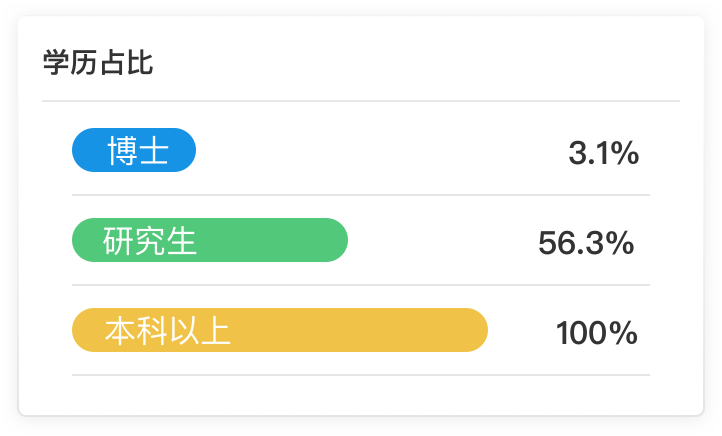Click the right end of the green bar

pyautogui.click(x=338, y=240)
